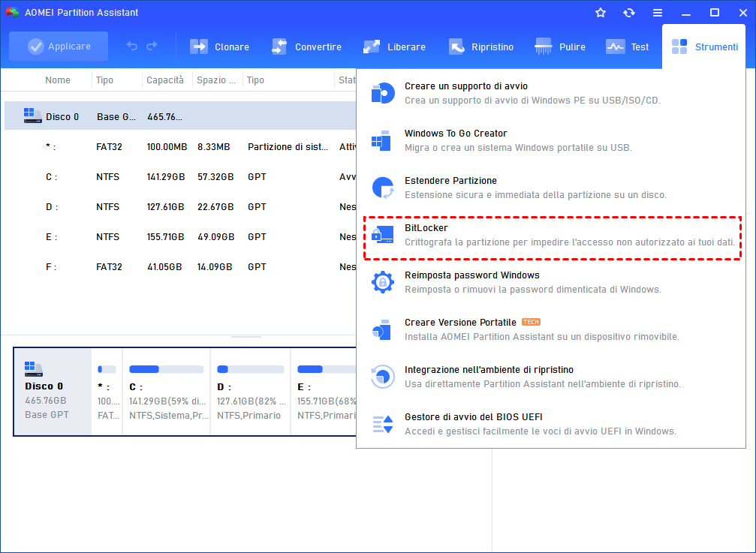Open the hamburger menu in title bar
Screen dimensions: 756x553
coord(657,13)
